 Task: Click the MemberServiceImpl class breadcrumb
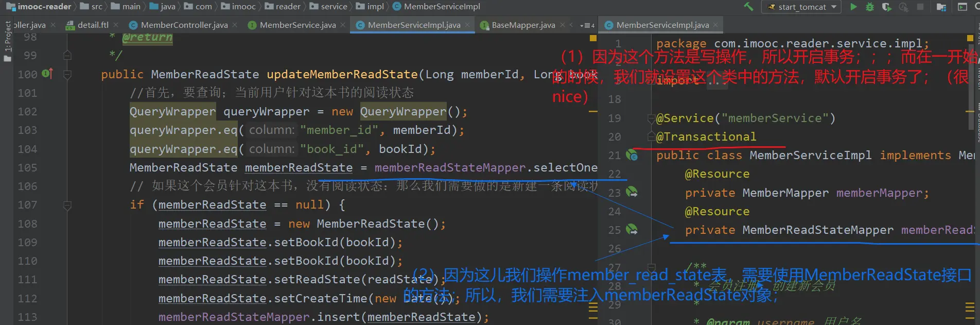436,7
